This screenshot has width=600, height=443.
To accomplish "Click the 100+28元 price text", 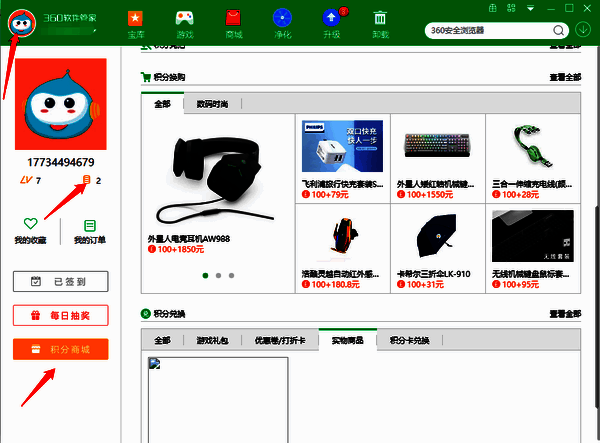I will point(520,195).
